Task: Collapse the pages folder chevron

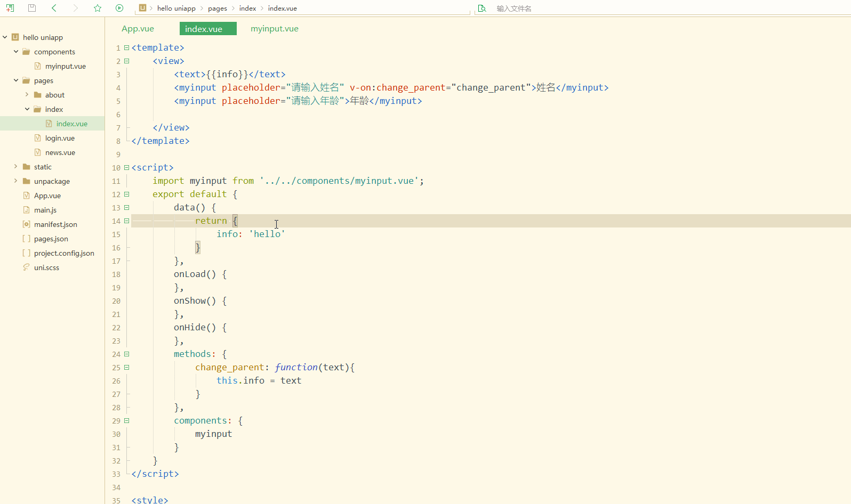Action: pos(16,80)
